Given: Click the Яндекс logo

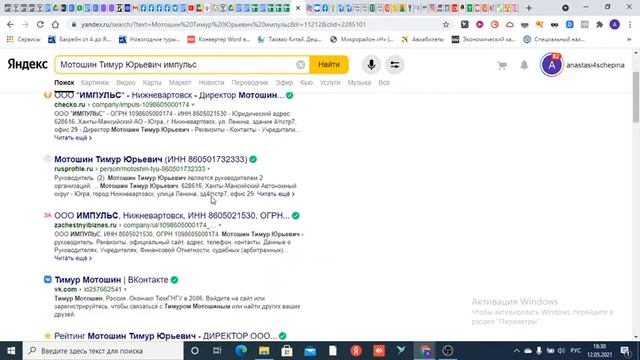Looking at the screenshot, I should coord(27,64).
